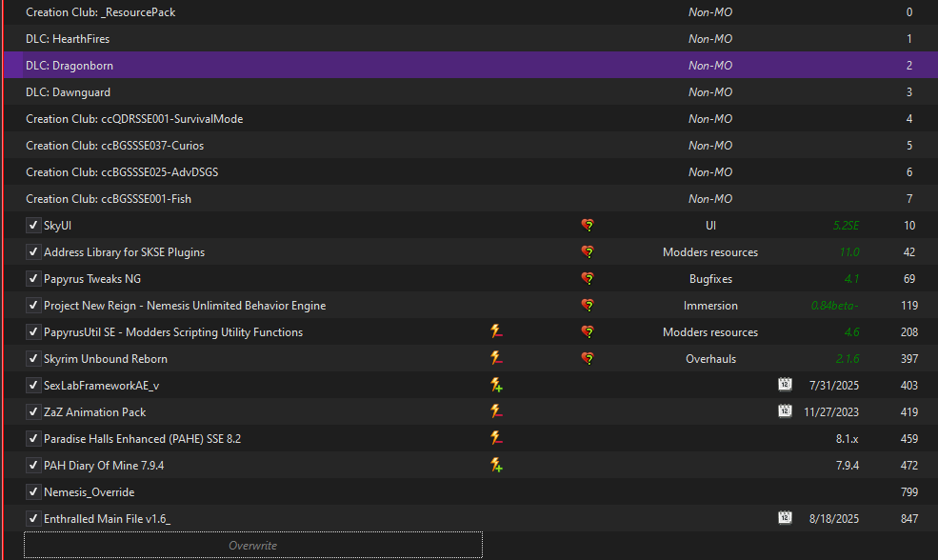The width and height of the screenshot is (938, 560).
Task: Click SexLabFrameworkAE_v conflict lightning icon
Action: click(x=496, y=385)
